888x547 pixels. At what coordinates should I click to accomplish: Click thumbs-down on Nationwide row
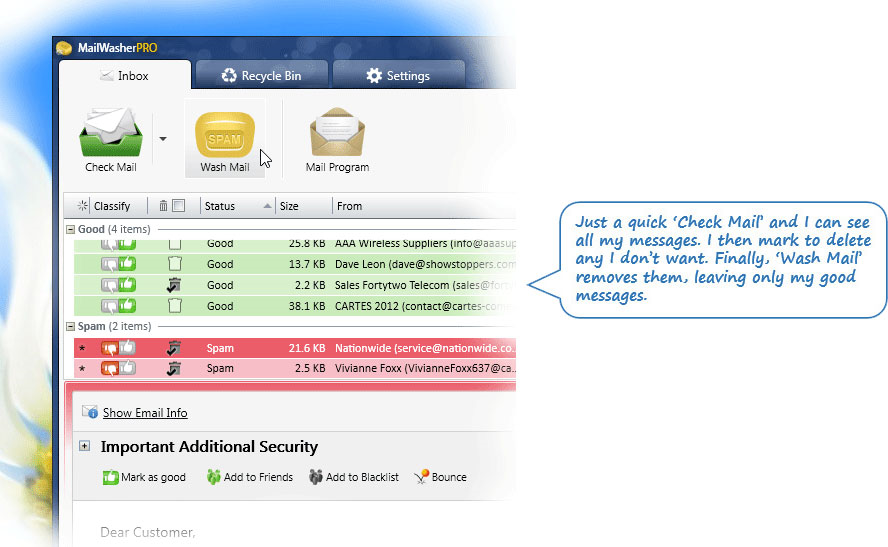pyautogui.click(x=110, y=348)
